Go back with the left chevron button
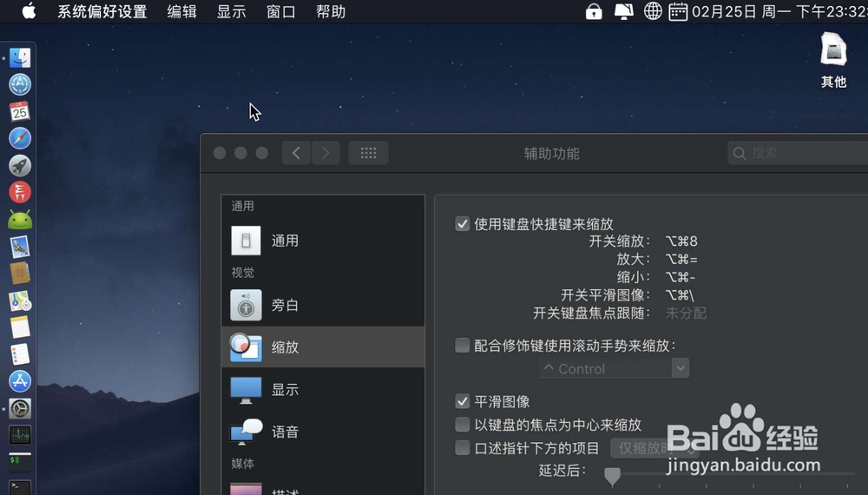This screenshot has width=868, height=495. point(296,153)
